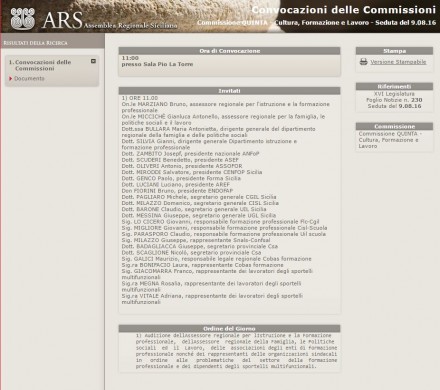Click the Dott. SILVIA Gianni entry
This screenshot has height=390, width=440.
(209, 144)
